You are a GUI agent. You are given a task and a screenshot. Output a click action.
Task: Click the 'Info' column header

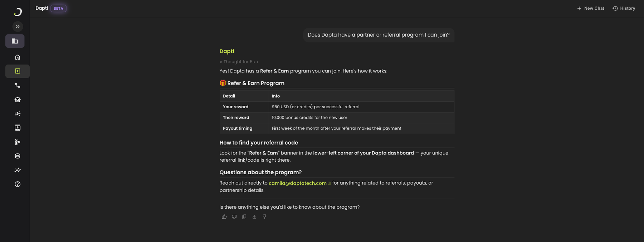click(x=361, y=96)
